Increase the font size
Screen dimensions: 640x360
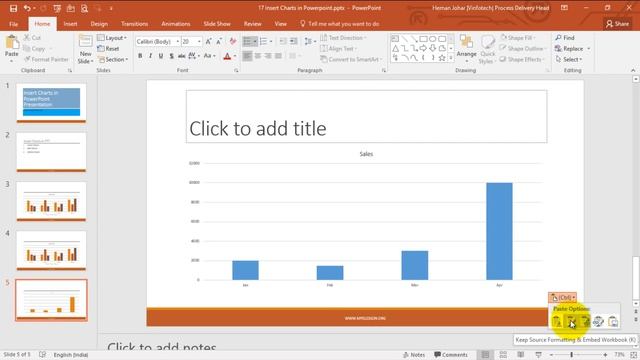point(209,42)
